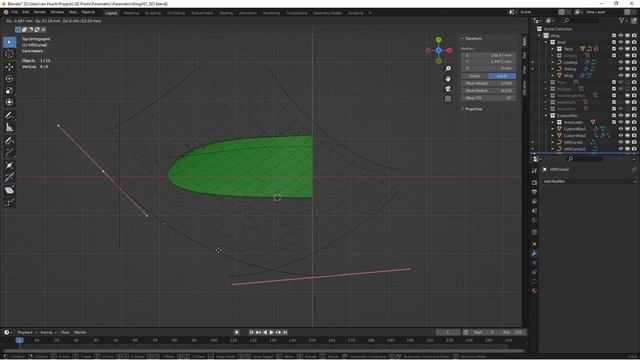Viewport: 640px width, 360px height.
Task: Collapse the Wing collection in outliner
Action: 540,36
